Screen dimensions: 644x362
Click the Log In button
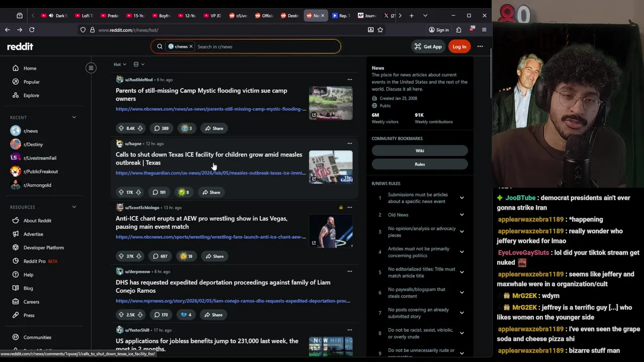click(x=459, y=46)
